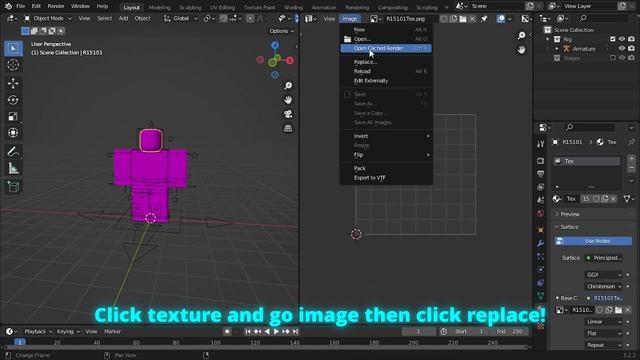This screenshot has height=360, width=640.
Task: Open image folder icon in image header
Action: click(463, 19)
